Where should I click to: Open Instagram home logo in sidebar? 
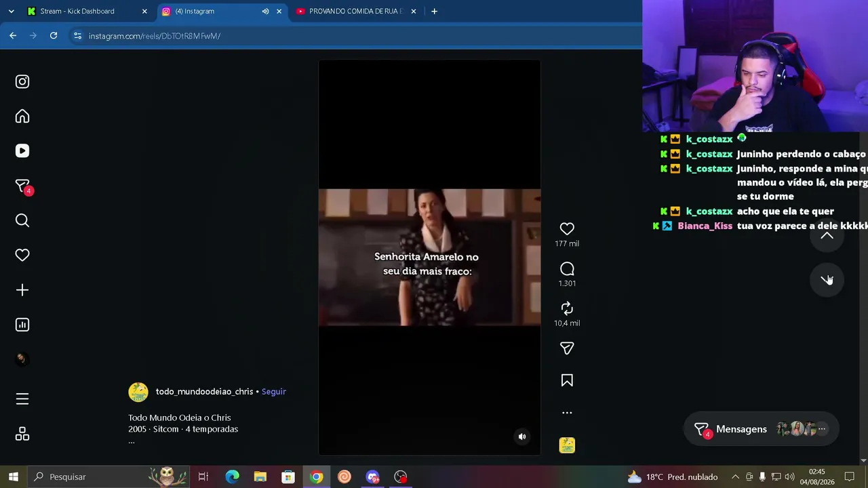pos(22,81)
